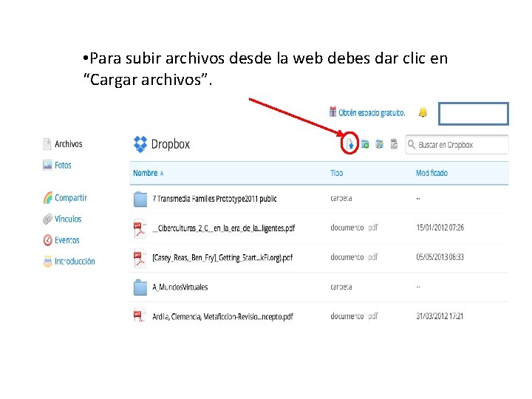Open notifications bell icon
The height and width of the screenshot is (399, 532).
pos(423,112)
